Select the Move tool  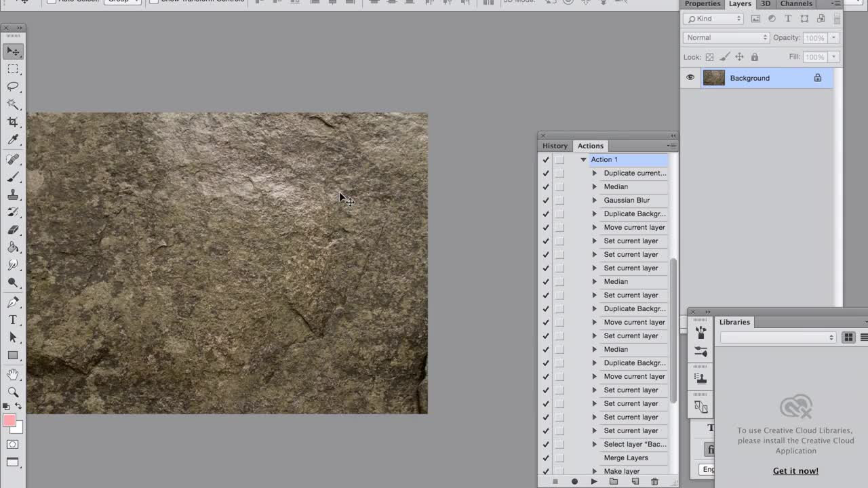(14, 51)
